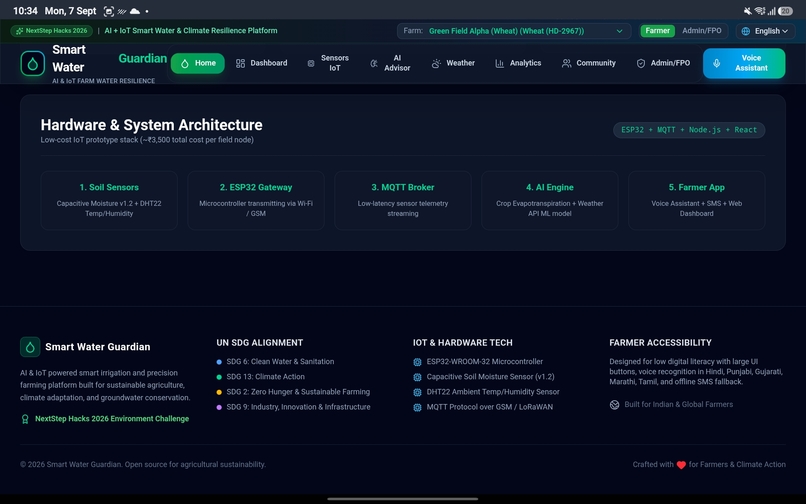Image resolution: width=806 pixels, height=504 pixels.
Task: Select the 3. MQTT Broker card
Action: (403, 201)
